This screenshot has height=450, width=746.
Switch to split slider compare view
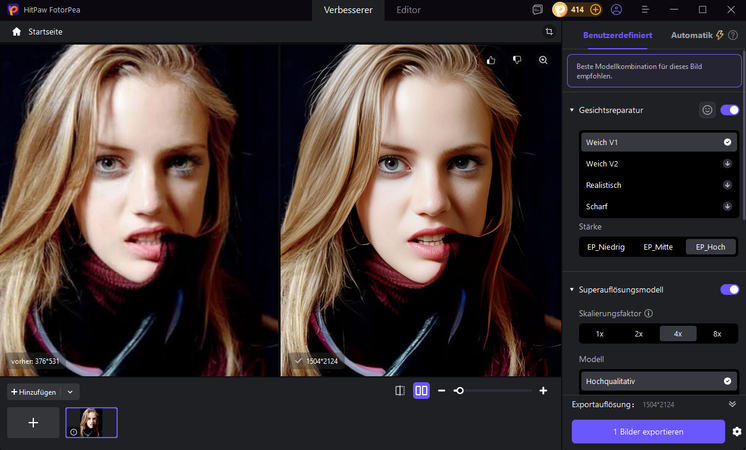(400, 391)
